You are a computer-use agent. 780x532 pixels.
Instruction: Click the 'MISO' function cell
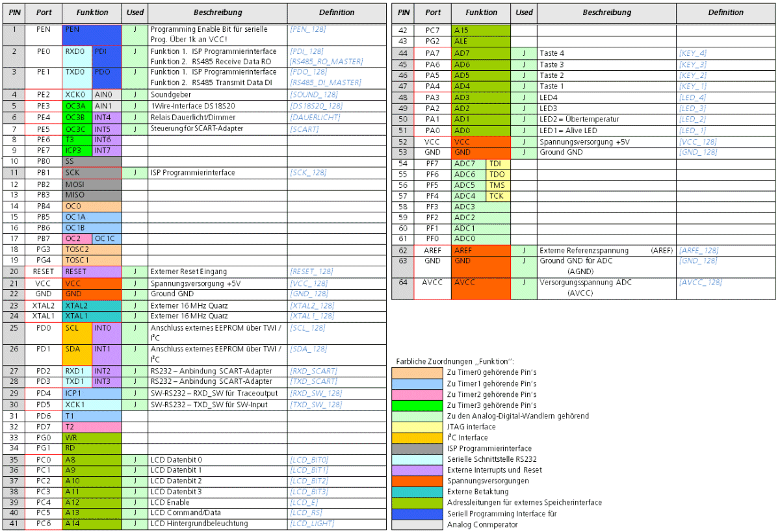[x=92, y=195]
